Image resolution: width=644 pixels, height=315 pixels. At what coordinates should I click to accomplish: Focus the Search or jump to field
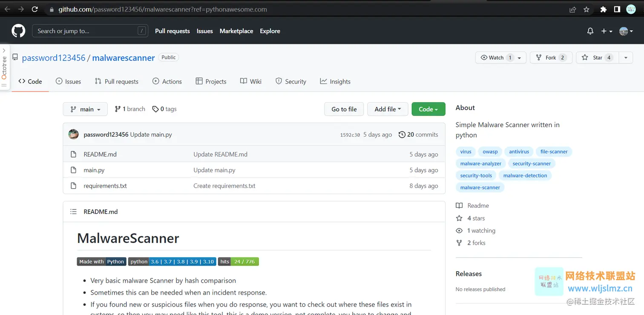90,31
